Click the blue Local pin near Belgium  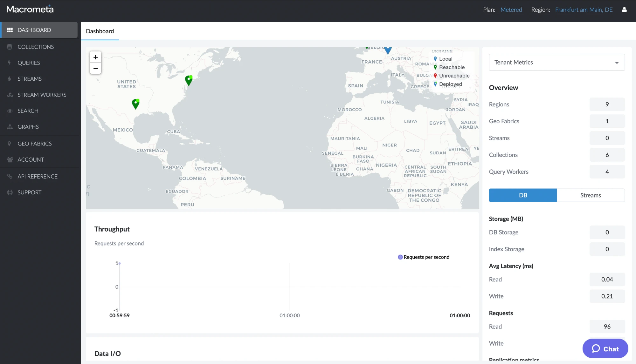pyautogui.click(x=388, y=50)
